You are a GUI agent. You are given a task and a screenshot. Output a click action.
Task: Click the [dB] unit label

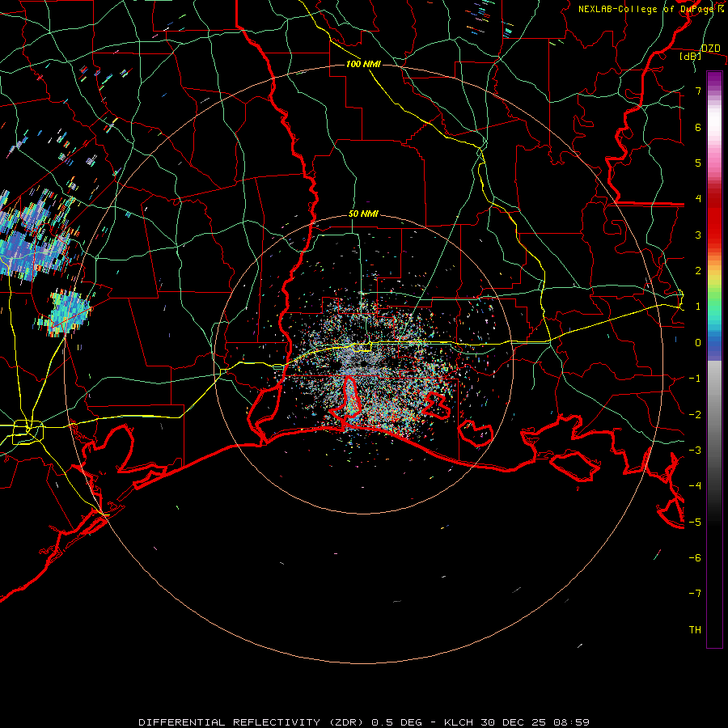click(x=691, y=57)
